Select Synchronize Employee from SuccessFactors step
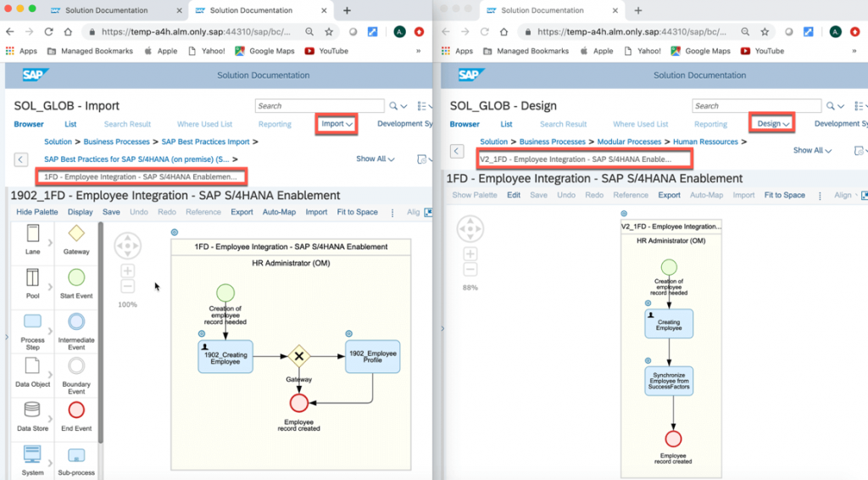The image size is (868, 480). tap(669, 380)
